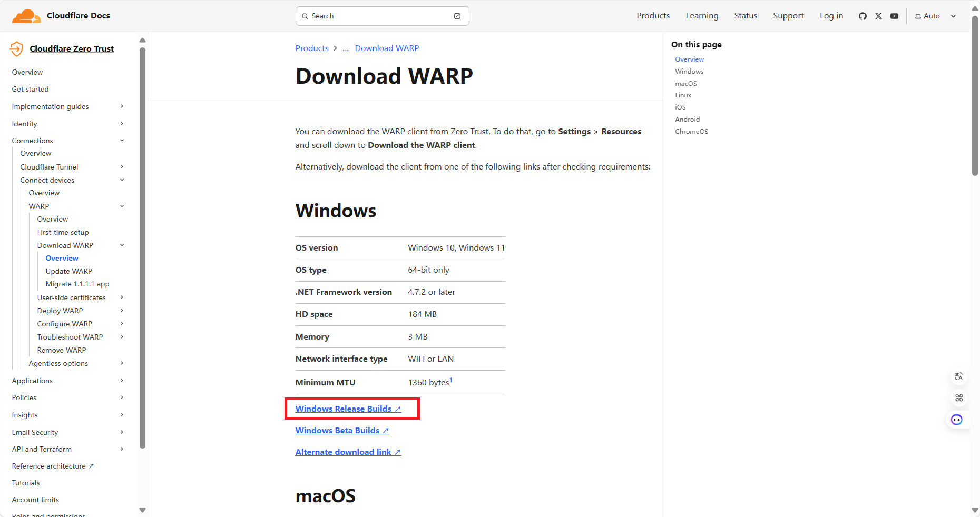Open the YouTube icon link

(x=894, y=16)
